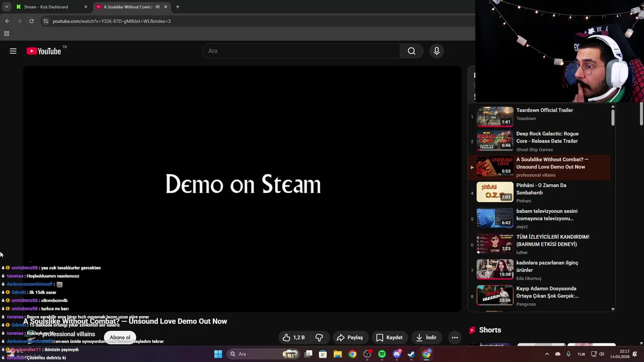
Task: Play kadınlara pazarlanan ilginç ürünler video
Action: (547, 266)
